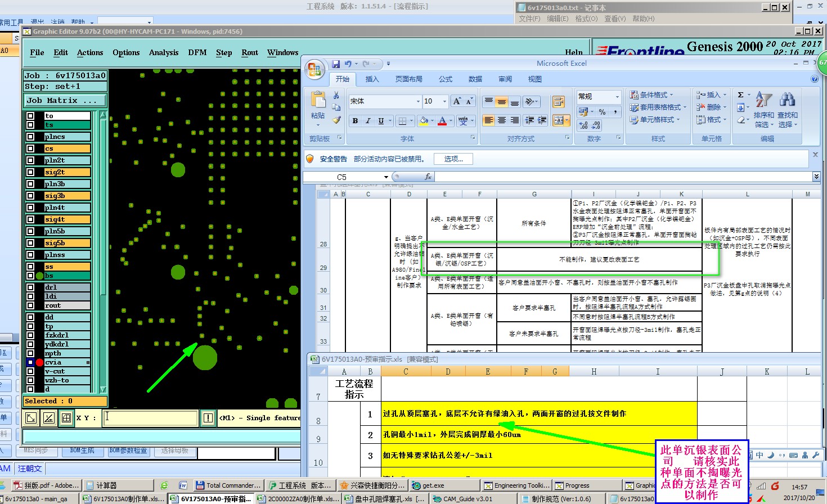The height and width of the screenshot is (504, 827).
Task: Open the font name dropdown showing 宋体
Action: [x=418, y=101]
